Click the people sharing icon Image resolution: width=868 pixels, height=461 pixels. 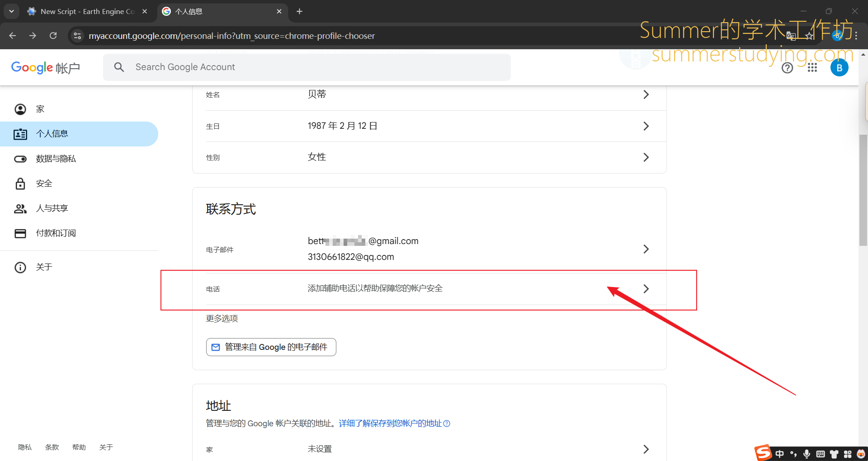[x=20, y=208]
